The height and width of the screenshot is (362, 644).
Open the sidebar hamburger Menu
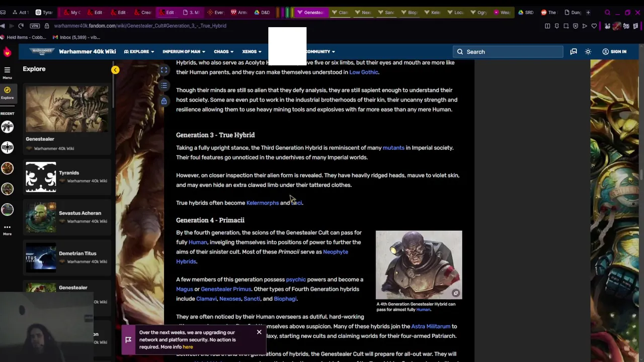pos(7,72)
